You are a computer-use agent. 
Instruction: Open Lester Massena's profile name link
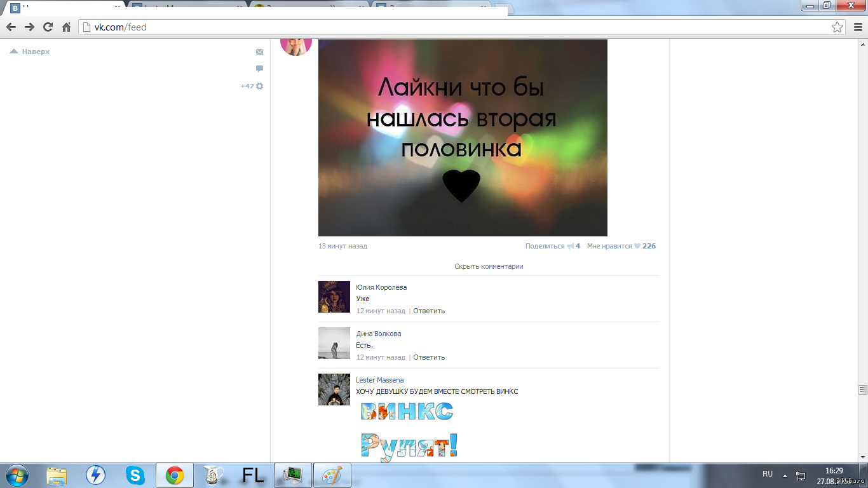[x=379, y=380]
